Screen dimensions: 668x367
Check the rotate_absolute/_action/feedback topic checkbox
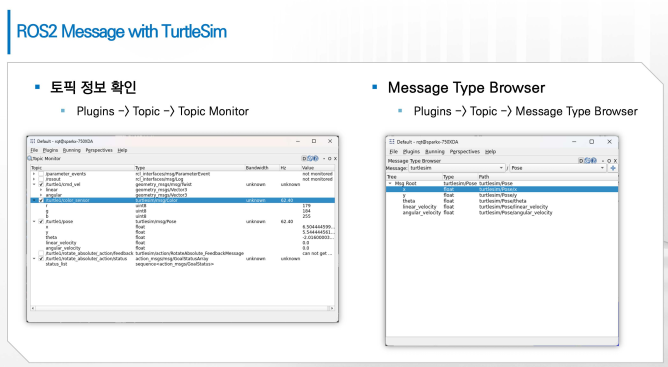tap(41, 253)
